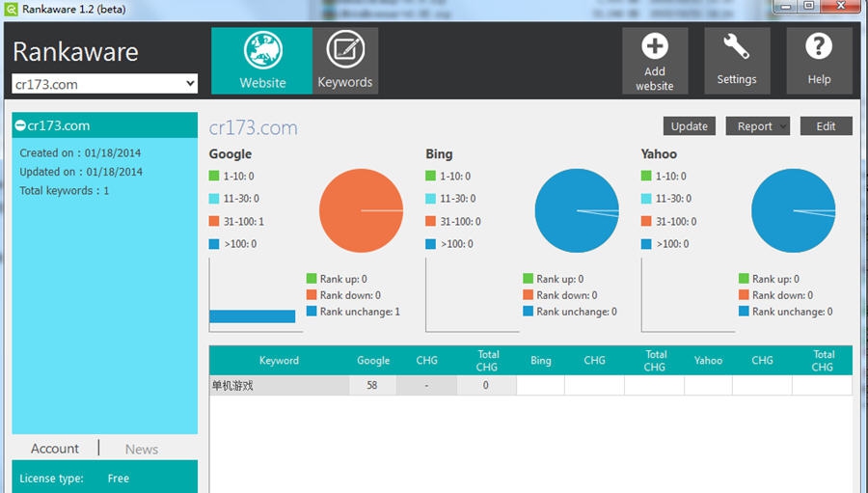Click the cr173.com page heading
This screenshot has height=493, width=868.
tap(253, 127)
